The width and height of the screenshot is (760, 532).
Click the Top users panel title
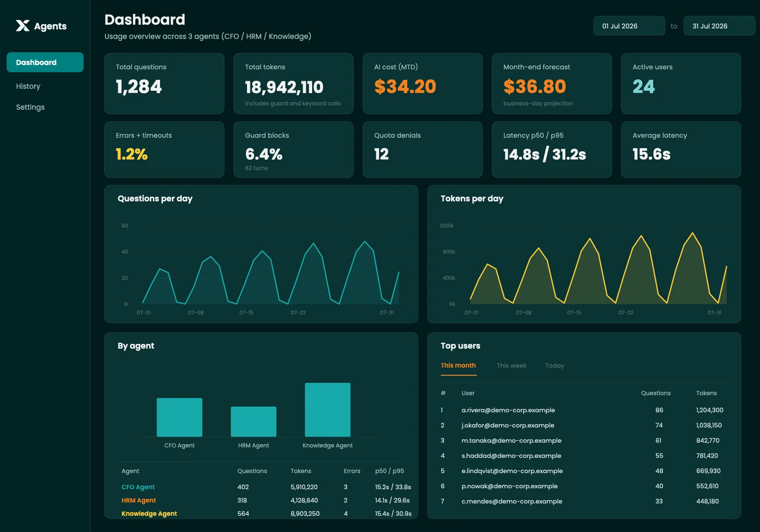460,346
